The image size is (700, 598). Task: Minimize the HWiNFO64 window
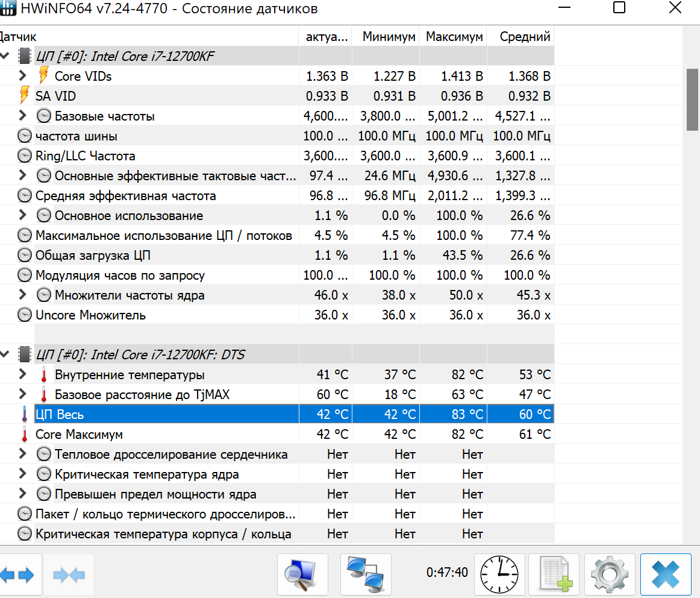pos(564,8)
